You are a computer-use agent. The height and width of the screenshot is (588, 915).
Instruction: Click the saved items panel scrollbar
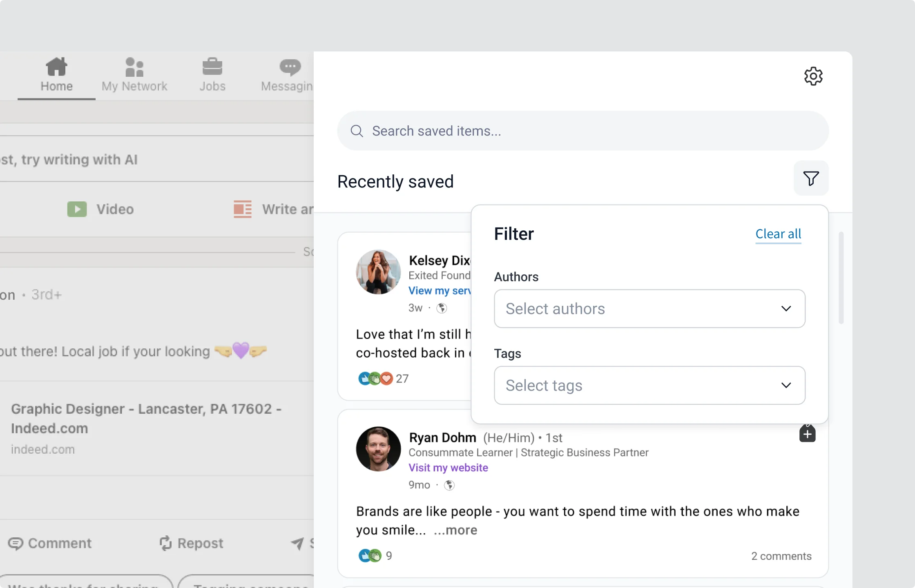coord(841,278)
